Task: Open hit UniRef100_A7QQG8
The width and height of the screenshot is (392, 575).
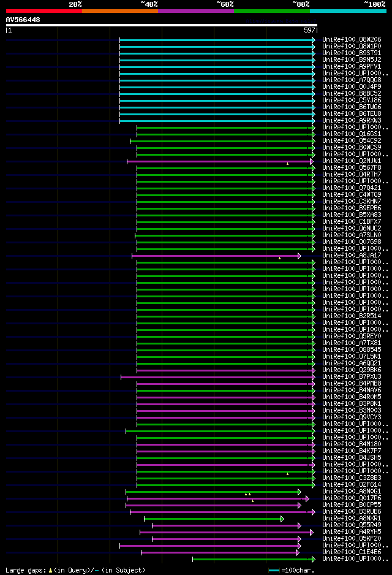Action: click(352, 80)
